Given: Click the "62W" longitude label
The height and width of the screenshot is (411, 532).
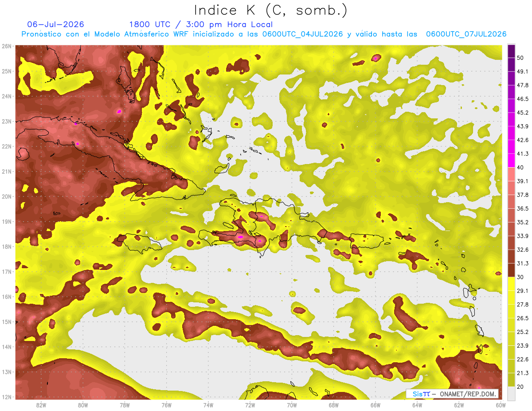Looking at the screenshot, I should [459, 405].
